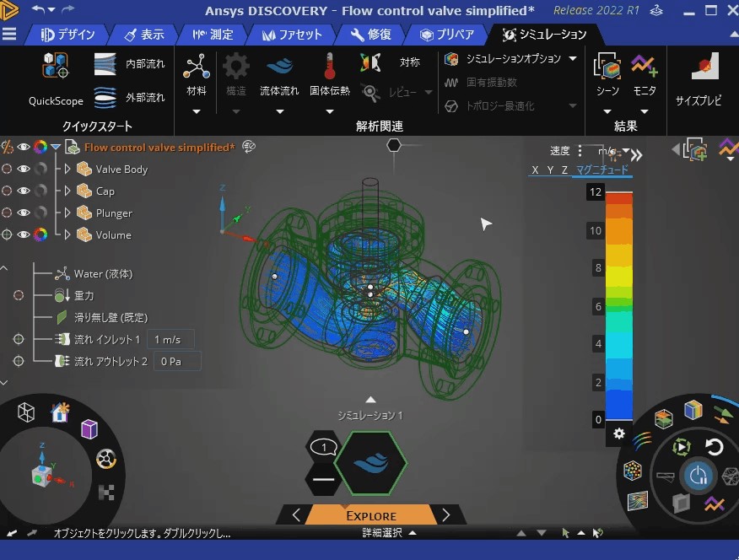Start an external flow (外部流れ) quick setup
The image size is (739, 560).
tap(130, 98)
